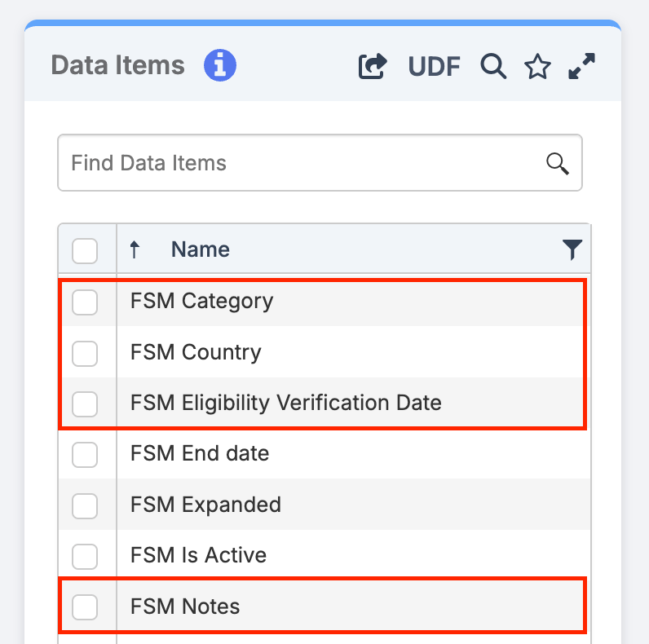The height and width of the screenshot is (644, 649).
Task: Open the export/share icon in header
Action: (373, 66)
